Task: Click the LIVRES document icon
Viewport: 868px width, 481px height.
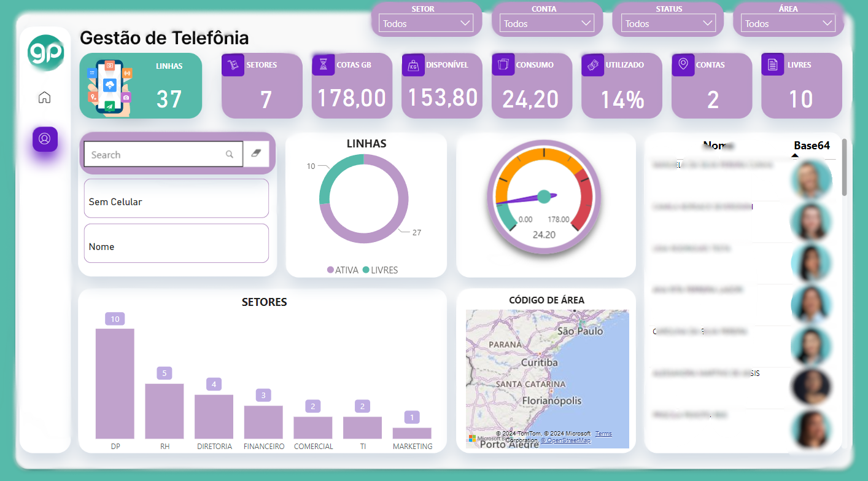Action: pos(773,65)
